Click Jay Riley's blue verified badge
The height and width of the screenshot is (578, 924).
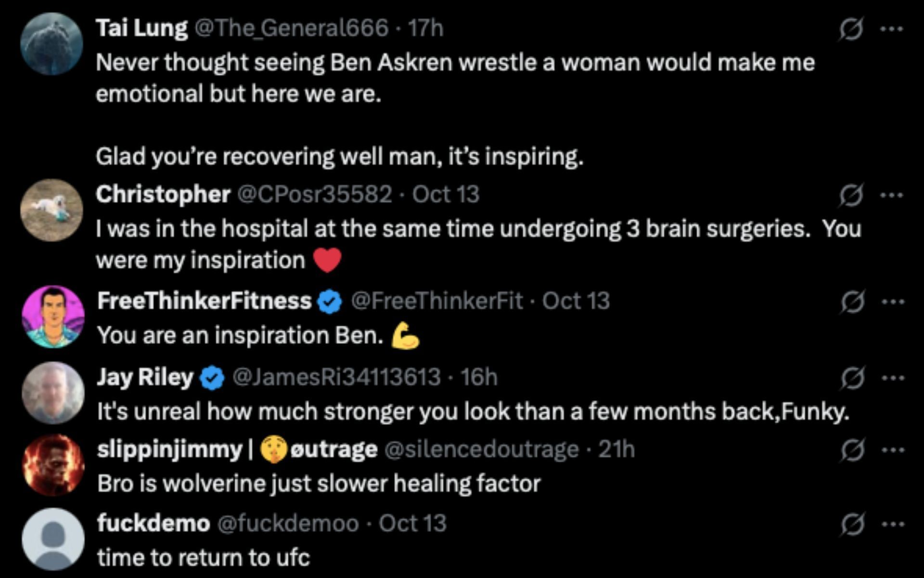point(212,378)
